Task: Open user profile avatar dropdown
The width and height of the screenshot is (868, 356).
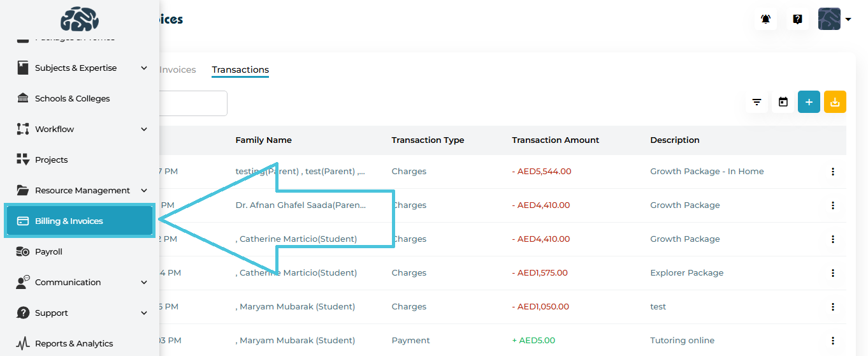Action: point(834,19)
